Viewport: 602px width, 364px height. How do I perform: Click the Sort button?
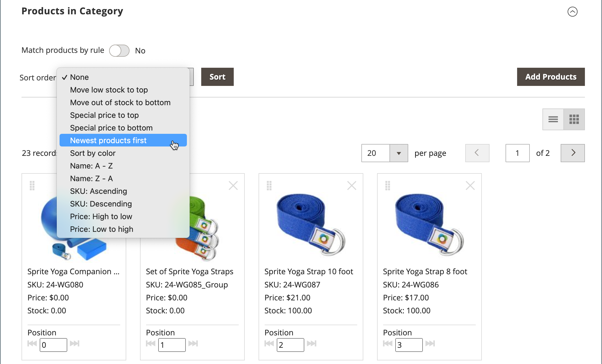(x=217, y=77)
